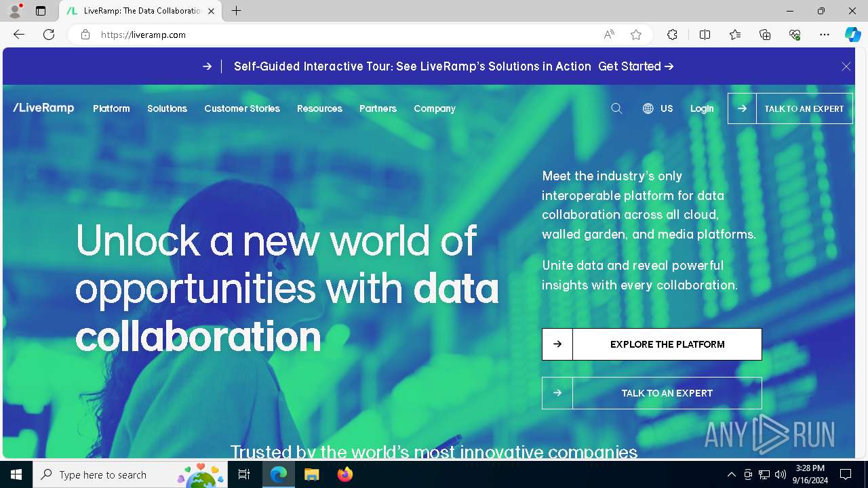Open the site search magnifier
Screen dimensions: 868x488
click(x=616, y=108)
